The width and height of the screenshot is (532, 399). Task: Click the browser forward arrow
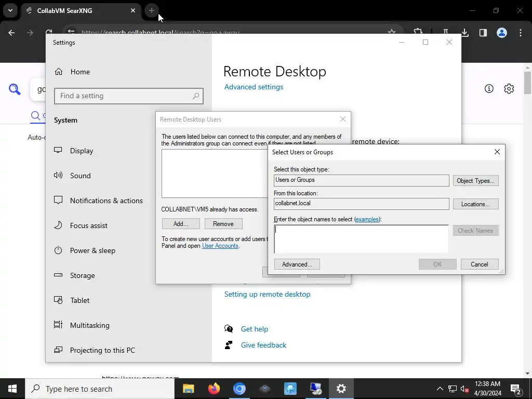(30, 33)
